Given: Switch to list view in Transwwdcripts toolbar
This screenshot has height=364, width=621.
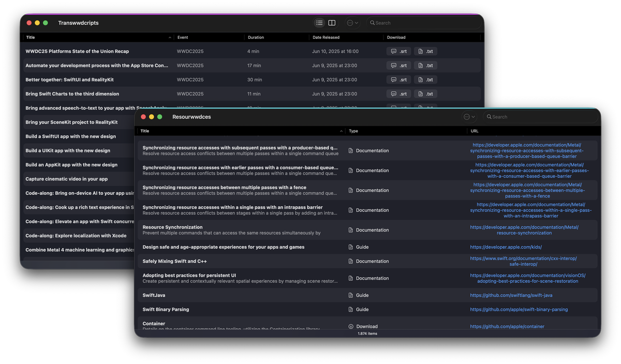Looking at the screenshot, I should click(319, 23).
